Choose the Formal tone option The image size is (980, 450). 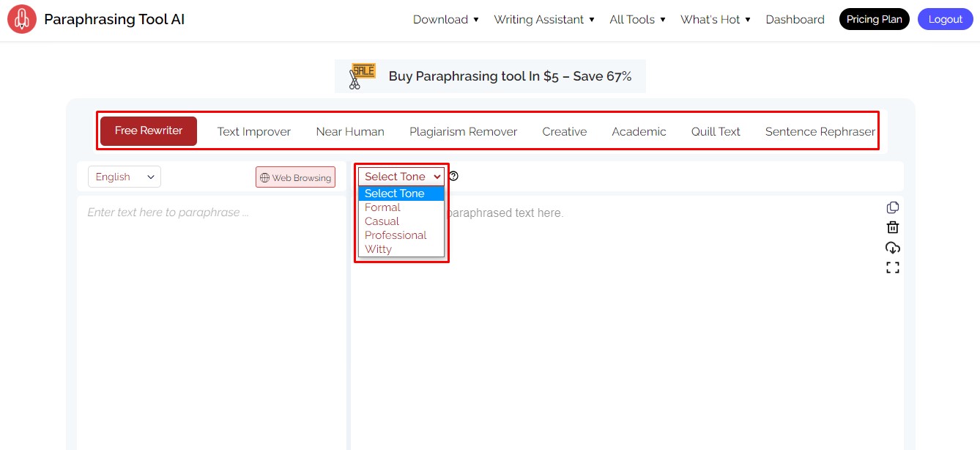click(401, 207)
